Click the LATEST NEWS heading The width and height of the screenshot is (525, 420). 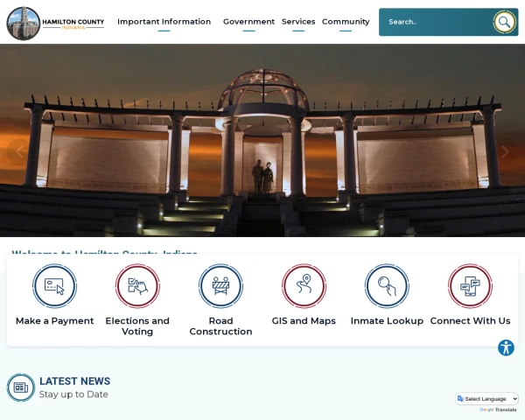pos(74,381)
